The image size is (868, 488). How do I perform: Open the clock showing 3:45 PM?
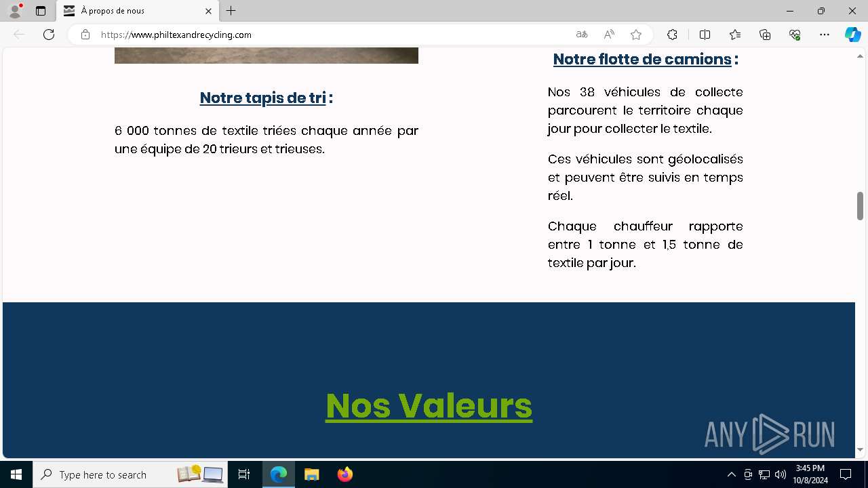(x=811, y=474)
